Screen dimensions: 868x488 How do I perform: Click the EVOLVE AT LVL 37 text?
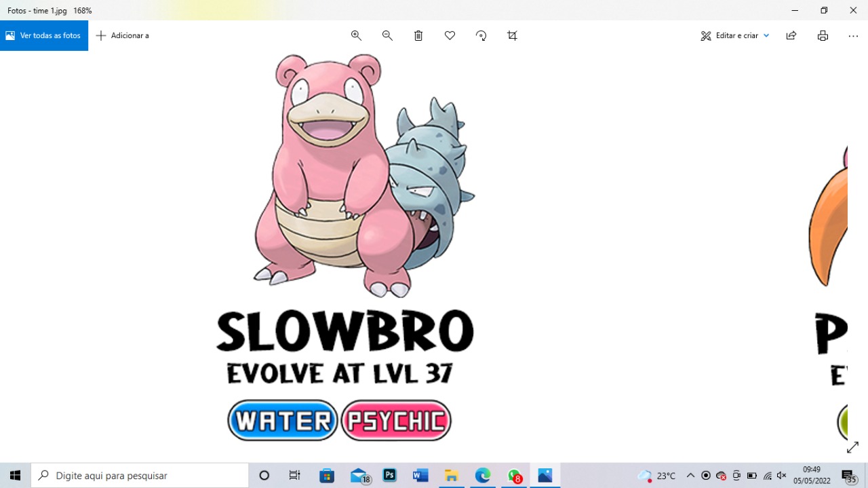tap(340, 373)
